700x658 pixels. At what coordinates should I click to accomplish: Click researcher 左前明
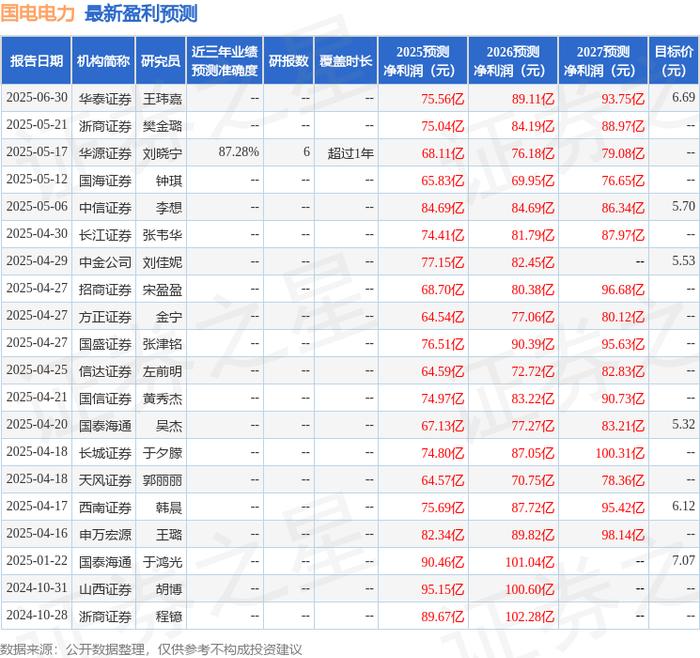tap(162, 371)
